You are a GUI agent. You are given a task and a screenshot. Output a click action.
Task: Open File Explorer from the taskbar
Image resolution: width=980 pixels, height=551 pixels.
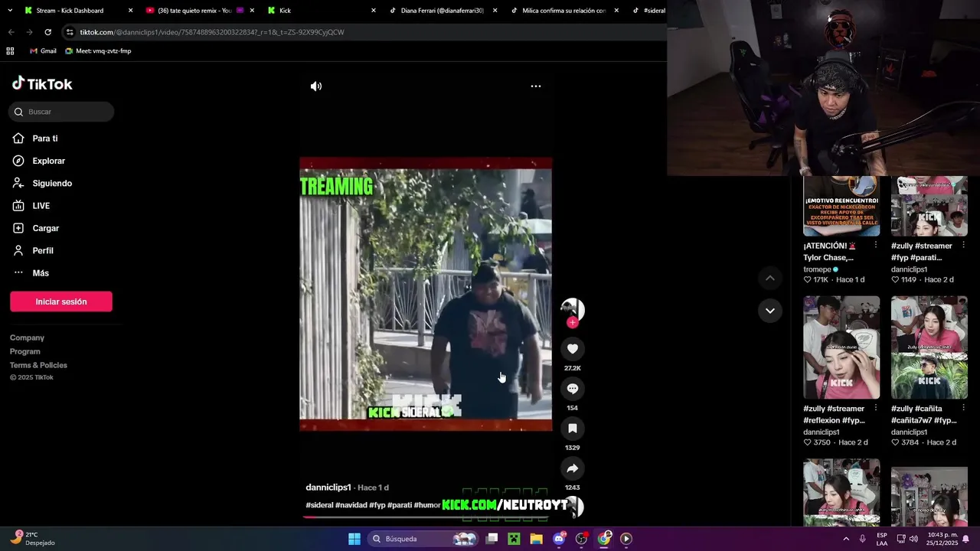(x=536, y=539)
